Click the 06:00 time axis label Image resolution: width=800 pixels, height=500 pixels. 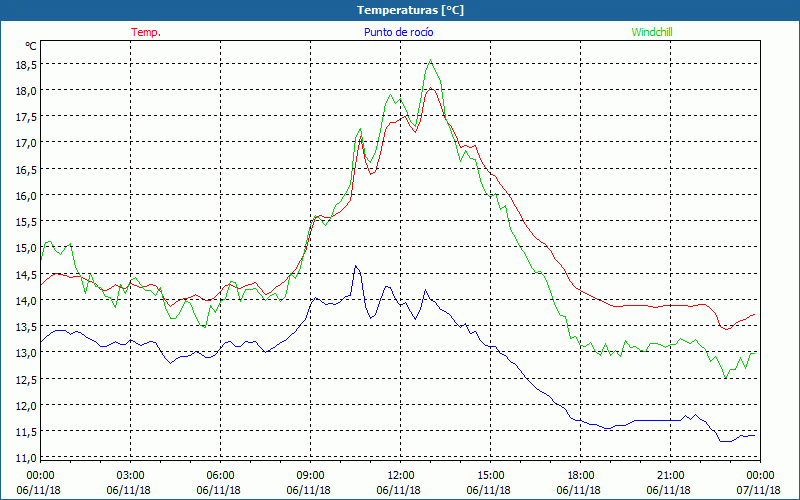221,476
